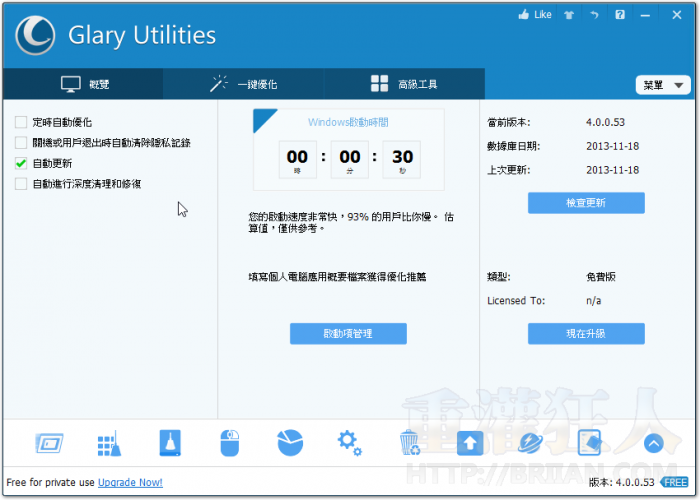Expand the bottom toolbar with the up-chevron

pyautogui.click(x=654, y=443)
